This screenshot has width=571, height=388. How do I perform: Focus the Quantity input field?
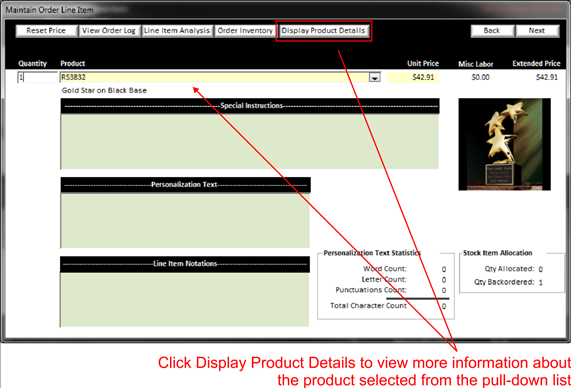coord(37,77)
